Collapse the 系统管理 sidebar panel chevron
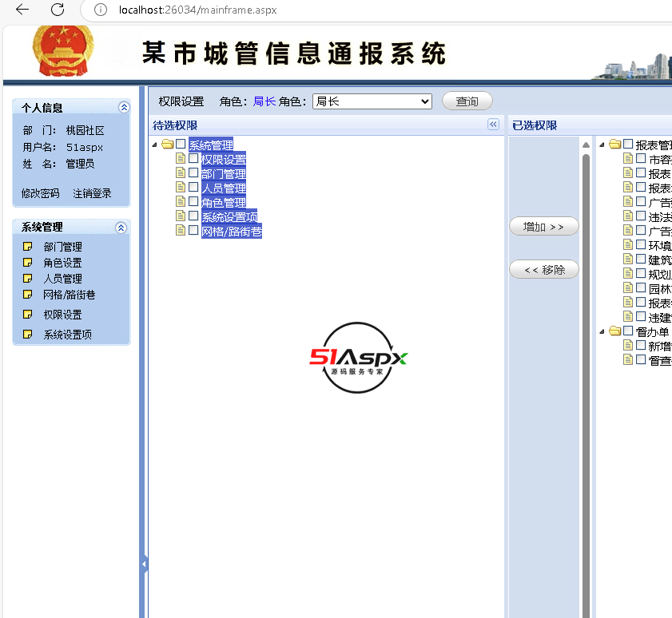Image resolution: width=672 pixels, height=618 pixels. tap(121, 228)
